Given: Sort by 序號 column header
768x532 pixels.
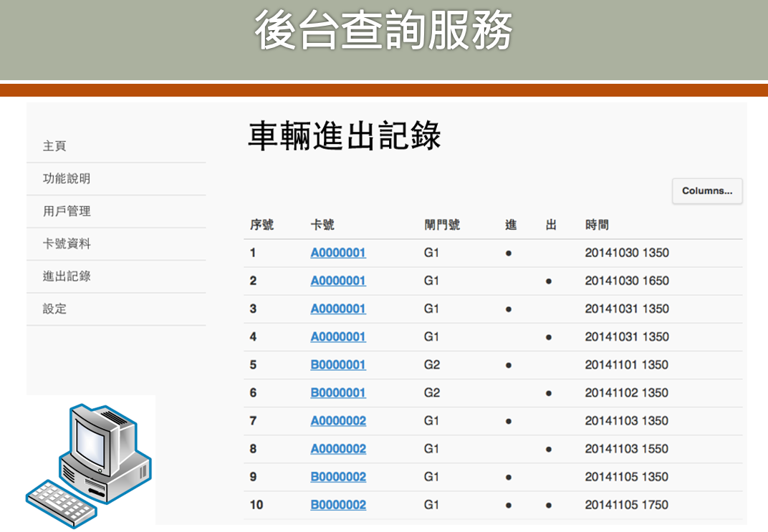Looking at the screenshot, I should pyautogui.click(x=261, y=225).
